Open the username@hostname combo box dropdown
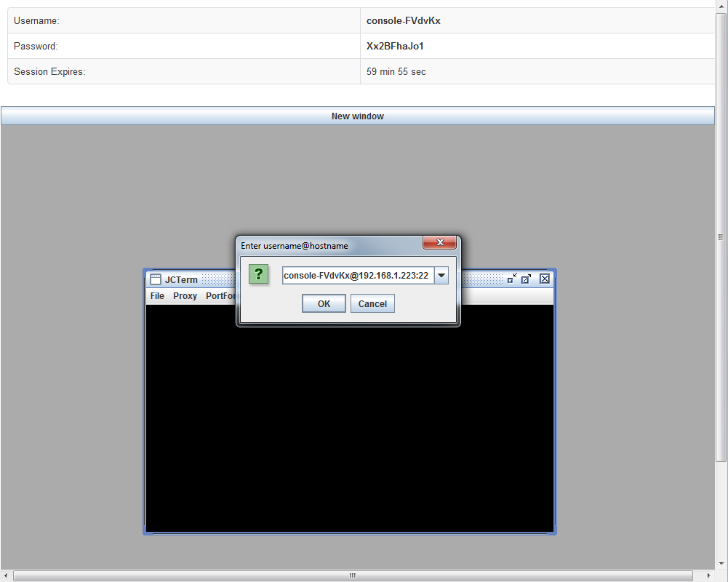728x582 pixels. pyautogui.click(x=441, y=275)
